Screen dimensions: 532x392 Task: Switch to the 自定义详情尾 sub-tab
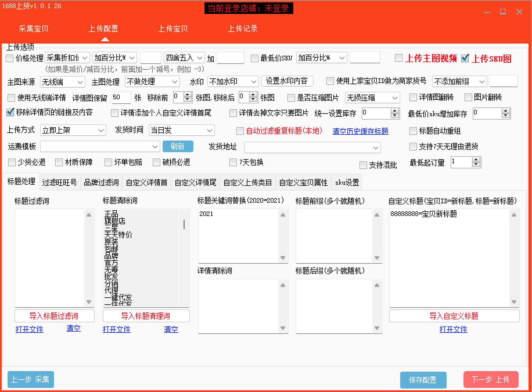(195, 182)
